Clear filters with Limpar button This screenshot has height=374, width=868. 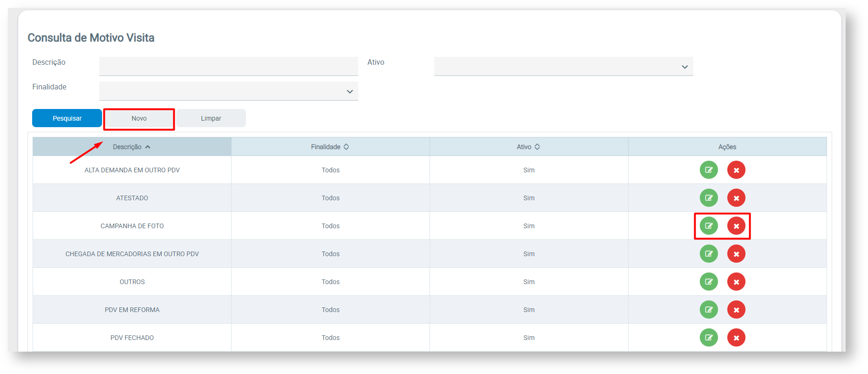point(211,118)
